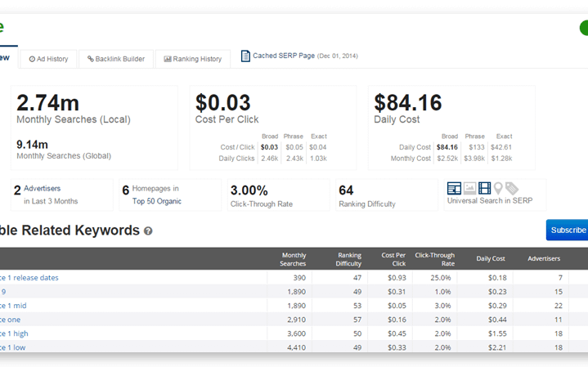This screenshot has width=588, height=367.
Task: Click the shopping tag icon in Universal Search
Action: (x=512, y=188)
